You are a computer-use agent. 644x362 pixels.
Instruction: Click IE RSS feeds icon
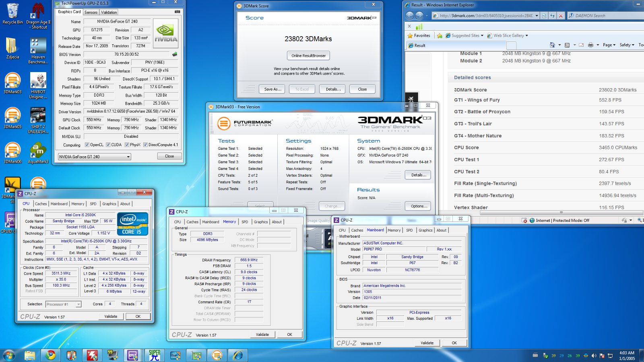coord(567,45)
